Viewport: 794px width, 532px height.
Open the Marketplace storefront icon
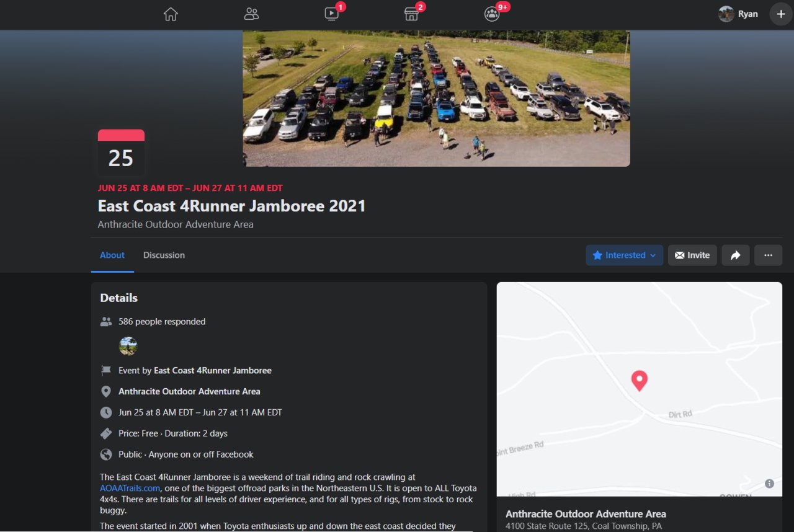[x=411, y=14]
